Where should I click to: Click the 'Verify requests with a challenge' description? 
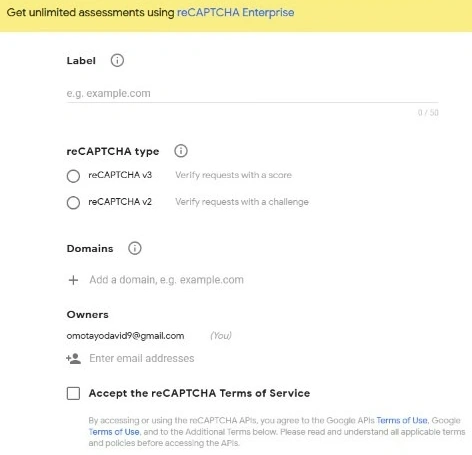click(242, 202)
